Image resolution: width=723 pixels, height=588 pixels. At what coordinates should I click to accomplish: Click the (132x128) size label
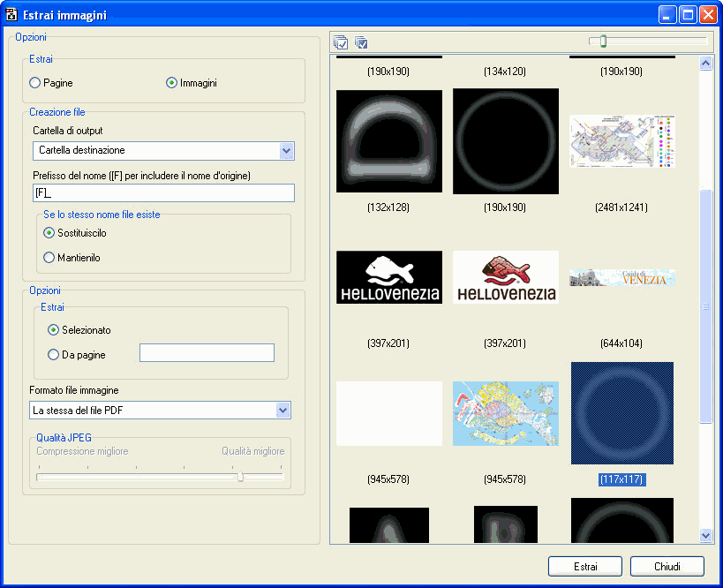388,207
